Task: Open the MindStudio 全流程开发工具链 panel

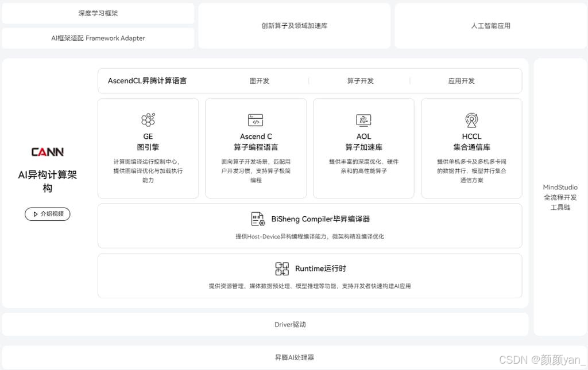Action: click(x=560, y=197)
